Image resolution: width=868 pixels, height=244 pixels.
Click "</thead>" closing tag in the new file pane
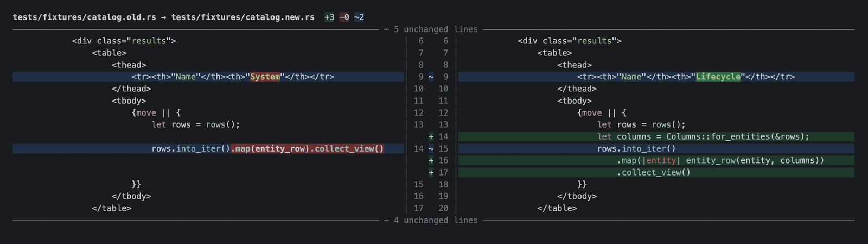click(x=577, y=89)
